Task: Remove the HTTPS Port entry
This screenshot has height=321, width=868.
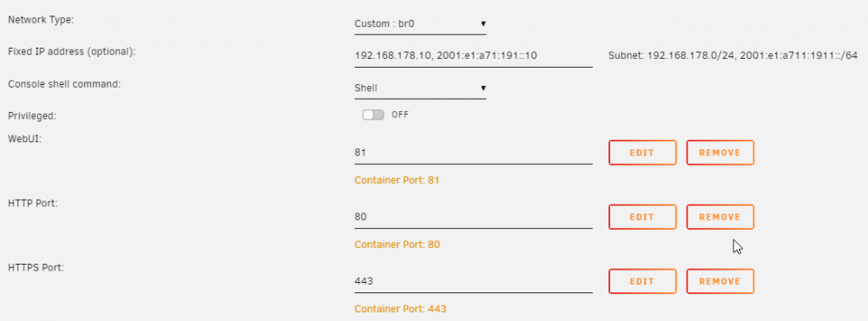Action: pos(720,281)
